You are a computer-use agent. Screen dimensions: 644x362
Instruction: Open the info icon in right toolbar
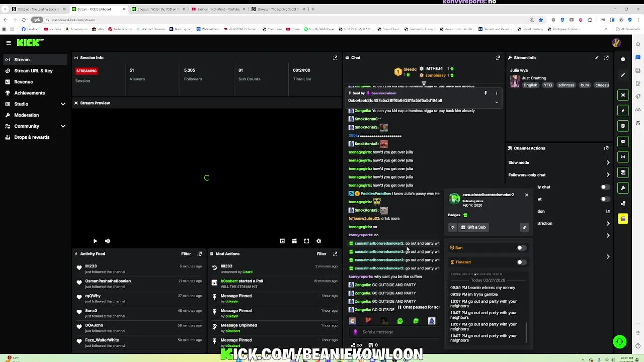(x=623, y=59)
